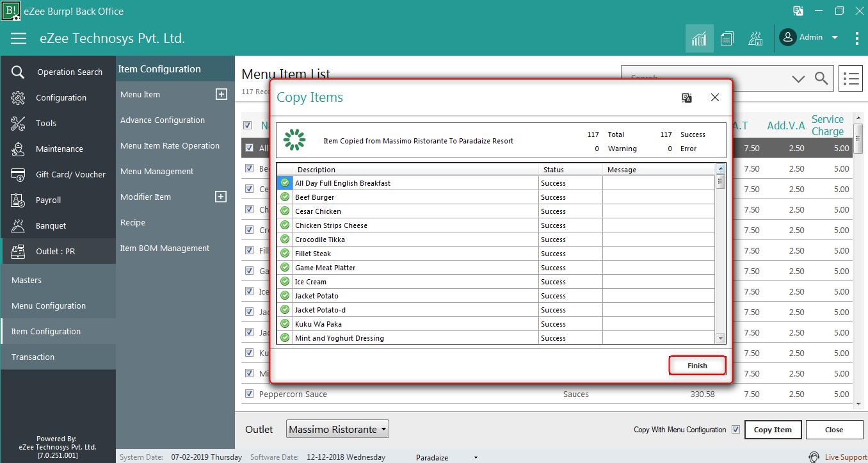868x463 pixels.
Task: Close the Copy Items dialog
Action: point(715,97)
